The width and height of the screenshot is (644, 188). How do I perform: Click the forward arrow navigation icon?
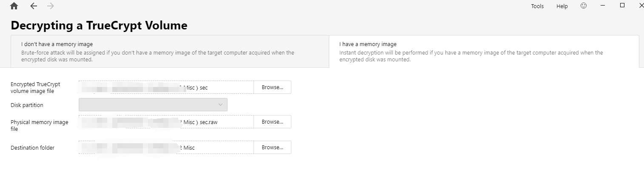(x=51, y=6)
